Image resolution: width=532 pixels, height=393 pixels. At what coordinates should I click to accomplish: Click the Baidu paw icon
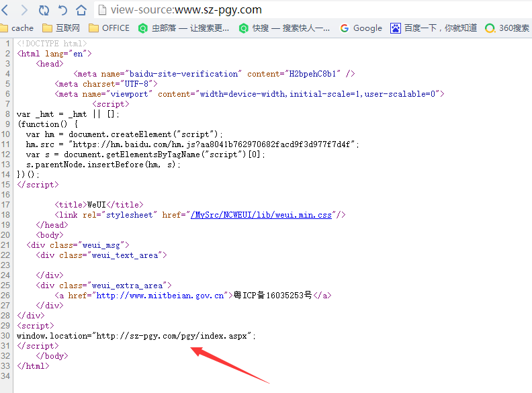pyautogui.click(x=395, y=28)
